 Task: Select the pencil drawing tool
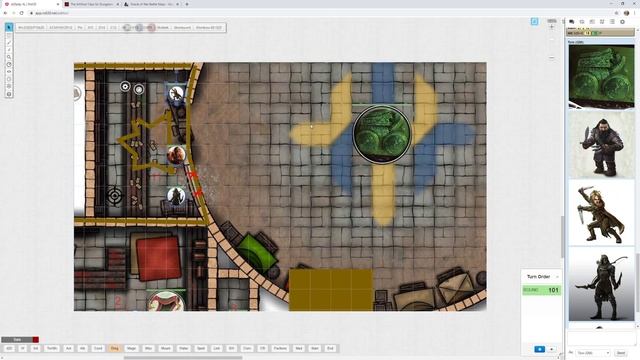point(9,42)
